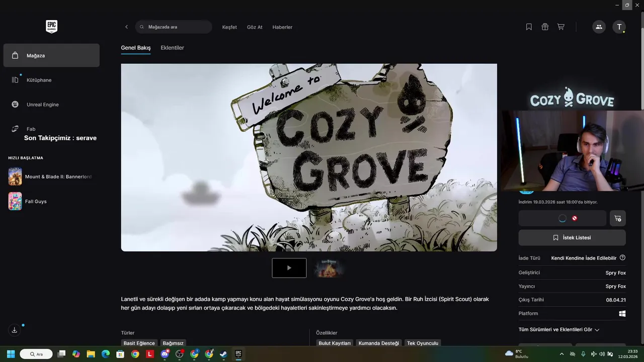Click the main Cozy Grove media preview
Screen dimensions: 644x362
tap(309, 157)
